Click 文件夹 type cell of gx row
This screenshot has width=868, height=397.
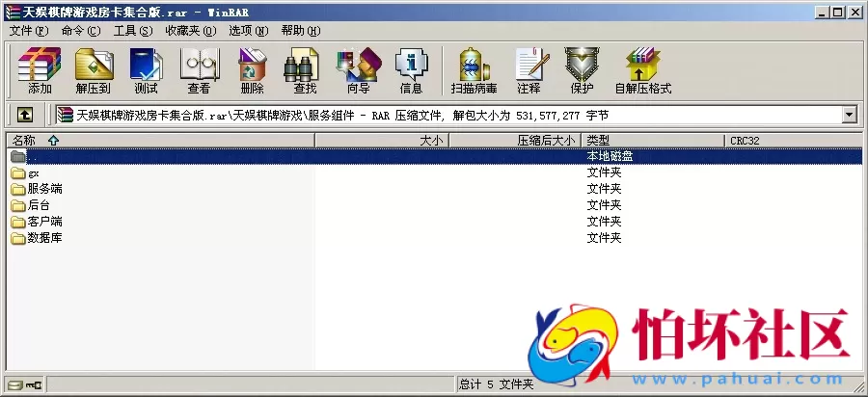pos(604,173)
